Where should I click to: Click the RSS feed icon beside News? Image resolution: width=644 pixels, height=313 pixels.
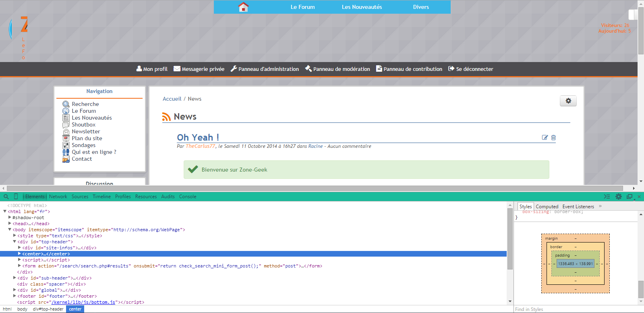point(166,117)
